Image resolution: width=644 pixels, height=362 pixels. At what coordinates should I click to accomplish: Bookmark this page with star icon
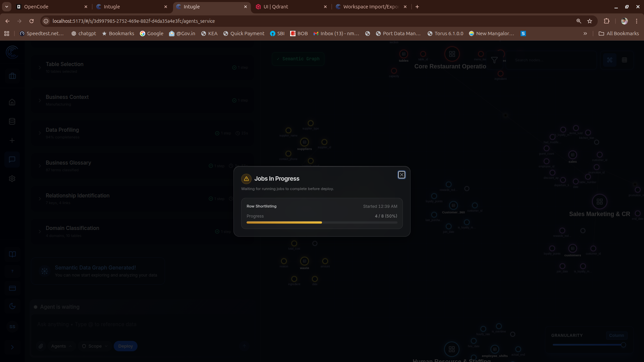pos(590,21)
